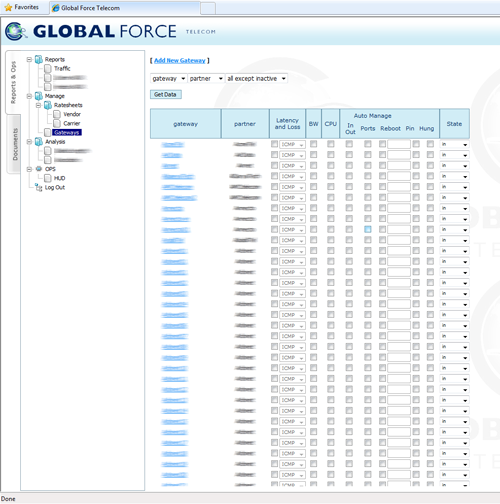Click the Log Out icon in the tree
The height and width of the screenshot is (504, 500).
click(x=39, y=187)
